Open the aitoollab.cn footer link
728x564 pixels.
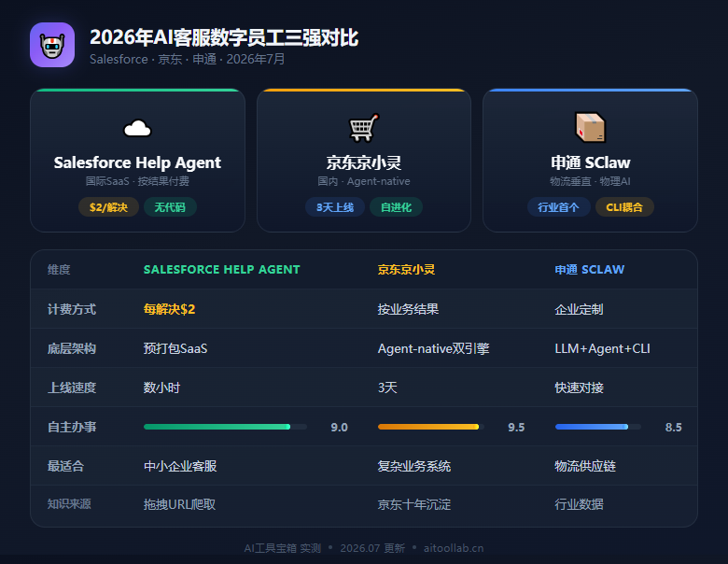coord(454,548)
